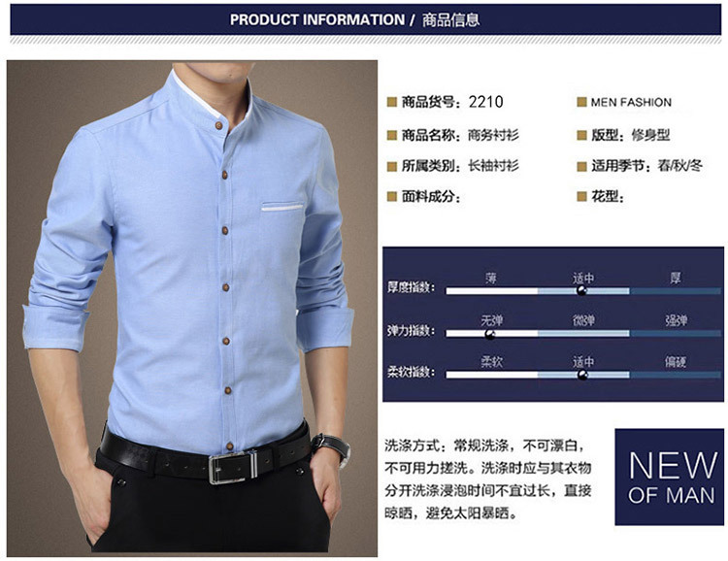Screen dimensions: 728x561
Task: Click the bullet square beside 商品名称
Action: click(392, 135)
